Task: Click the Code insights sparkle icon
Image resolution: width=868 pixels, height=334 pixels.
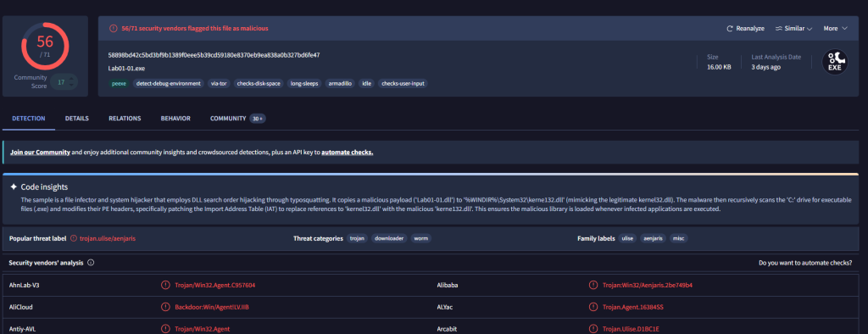Action: click(x=14, y=187)
